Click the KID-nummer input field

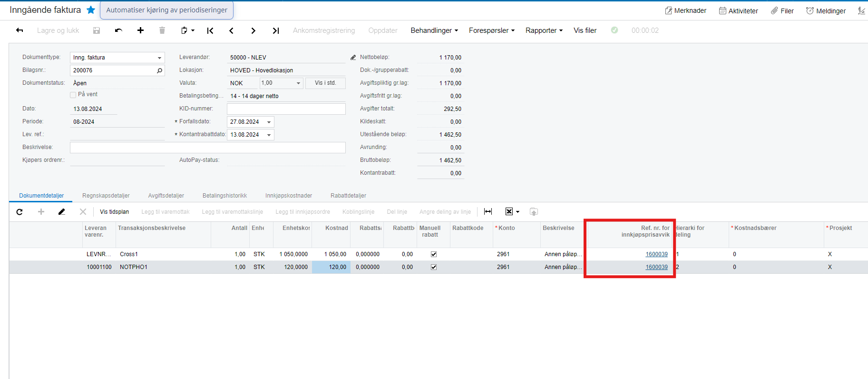(x=286, y=109)
